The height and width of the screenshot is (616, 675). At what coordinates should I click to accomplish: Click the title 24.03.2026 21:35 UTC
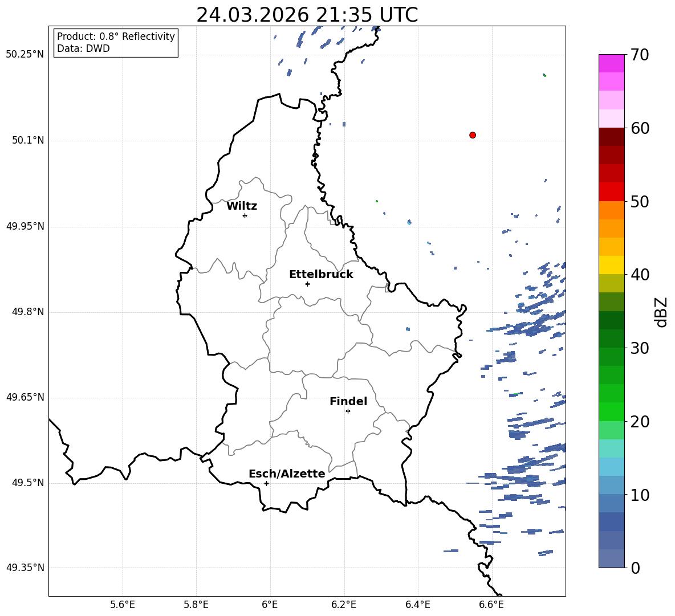[307, 15]
